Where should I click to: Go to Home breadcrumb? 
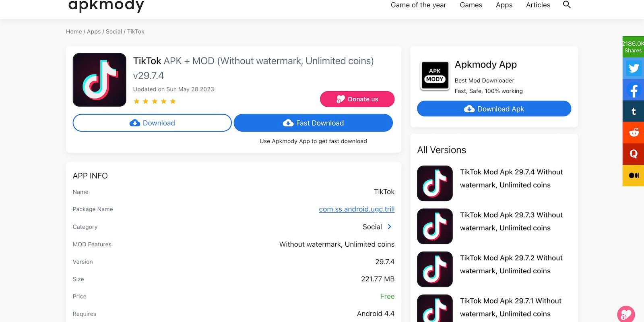click(74, 31)
